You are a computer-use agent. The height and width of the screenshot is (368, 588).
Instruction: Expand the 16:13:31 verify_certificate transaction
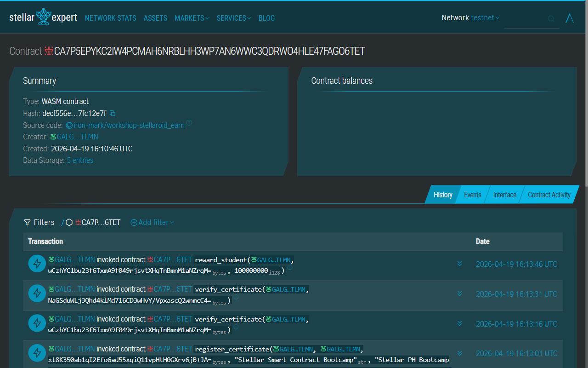coord(459,294)
